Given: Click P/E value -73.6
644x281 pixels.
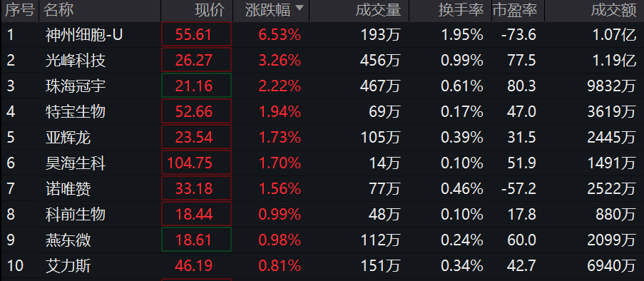Looking at the screenshot, I should (518, 35).
